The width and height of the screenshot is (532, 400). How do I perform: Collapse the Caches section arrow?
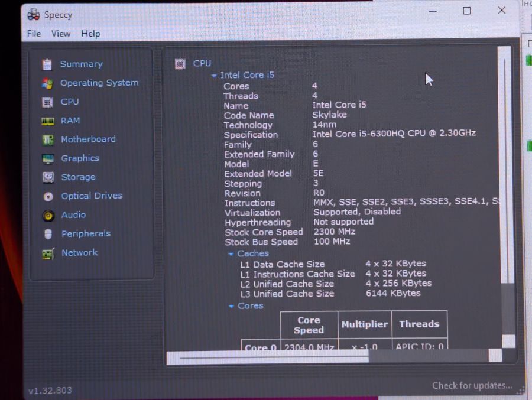pyautogui.click(x=231, y=254)
